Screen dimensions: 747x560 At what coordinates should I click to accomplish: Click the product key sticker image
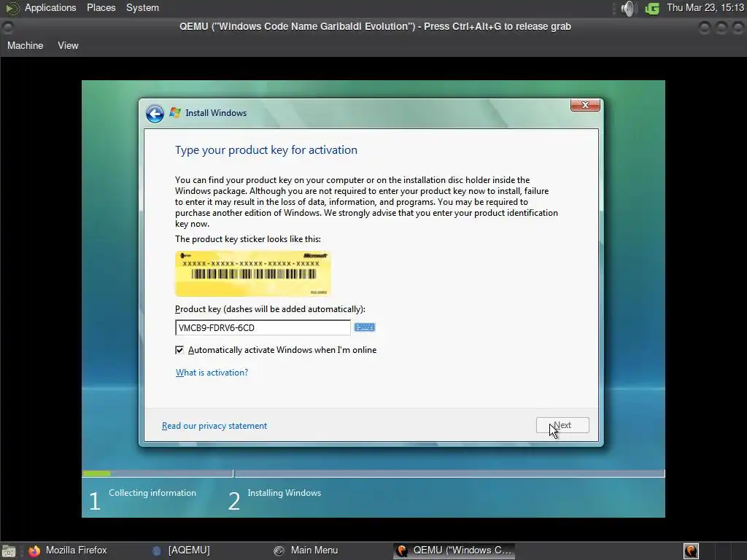click(x=253, y=274)
